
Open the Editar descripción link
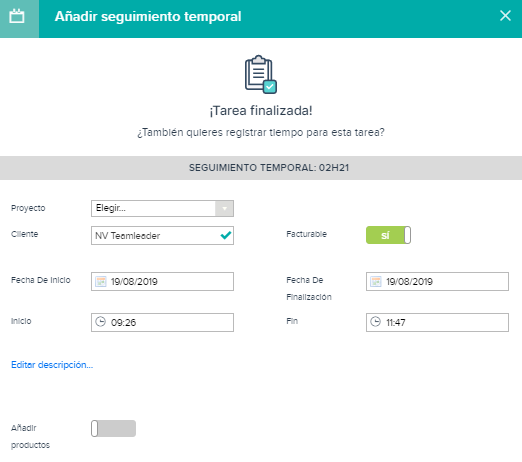pyautogui.click(x=52, y=365)
